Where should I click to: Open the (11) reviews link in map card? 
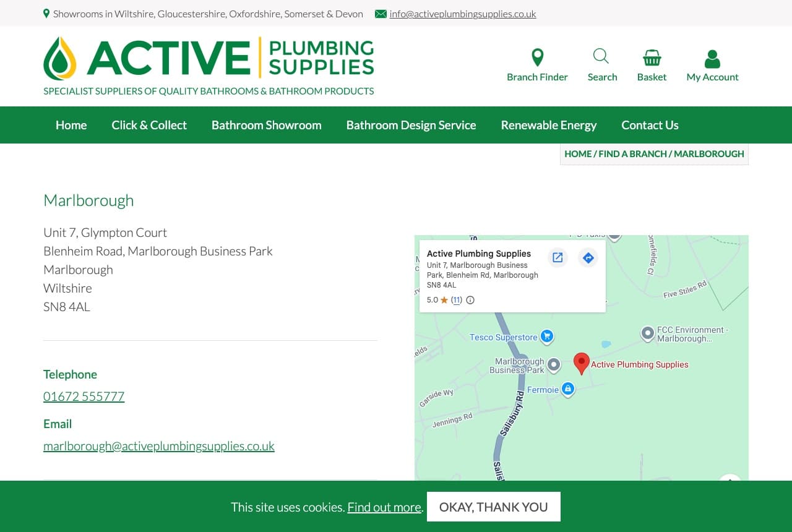coord(457,300)
